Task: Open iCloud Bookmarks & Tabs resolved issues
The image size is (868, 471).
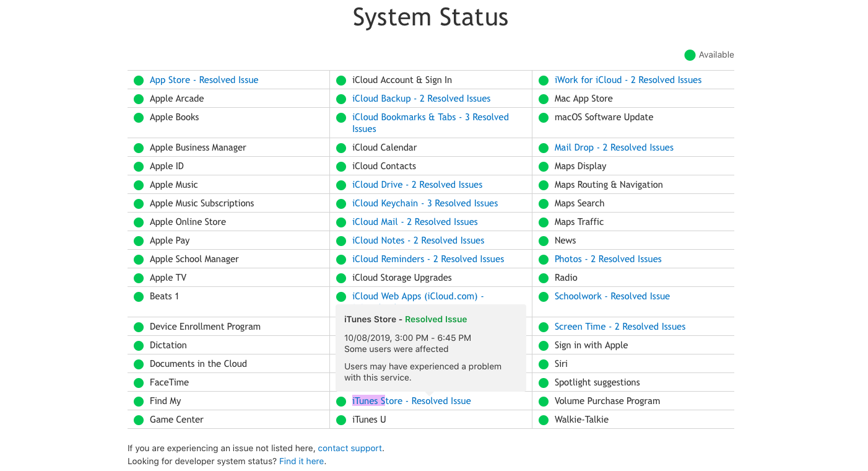Action: point(430,123)
